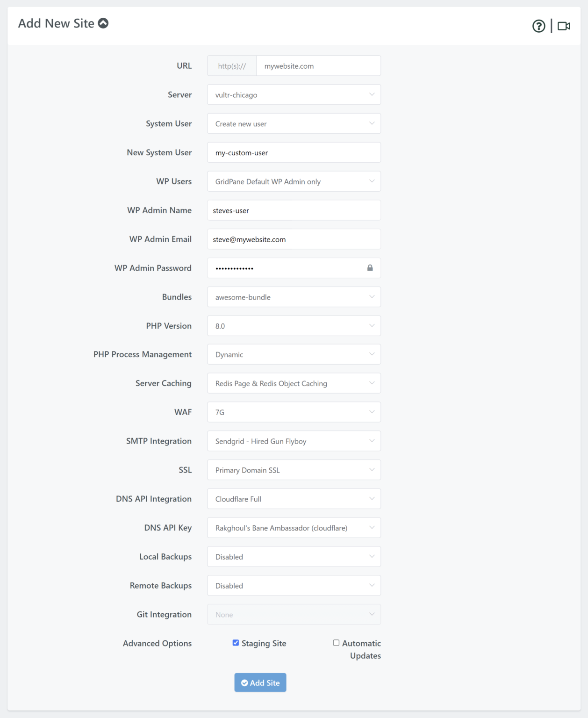Open the help question mark icon
The image size is (588, 718).
coord(538,26)
